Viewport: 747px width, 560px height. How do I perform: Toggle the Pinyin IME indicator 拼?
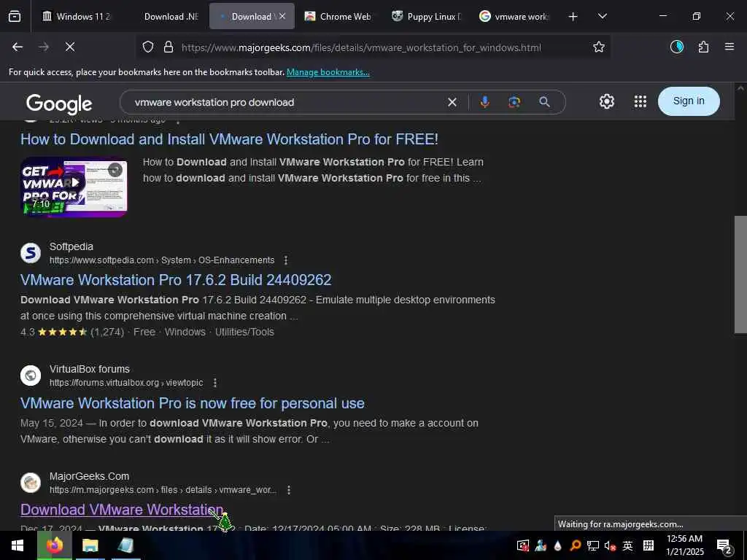(x=649, y=545)
